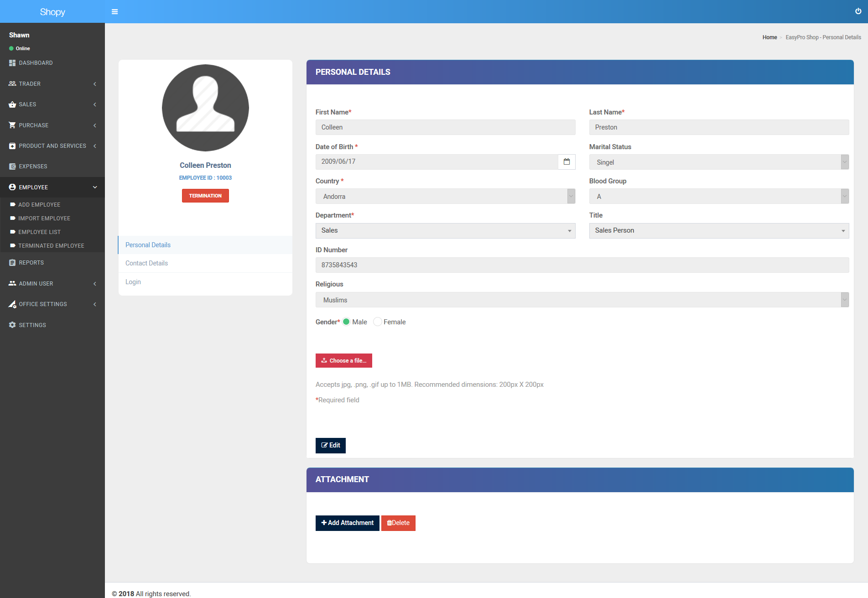The width and height of the screenshot is (868, 598).
Task: Open the Title dropdown showing Sales Person
Action: click(x=718, y=231)
